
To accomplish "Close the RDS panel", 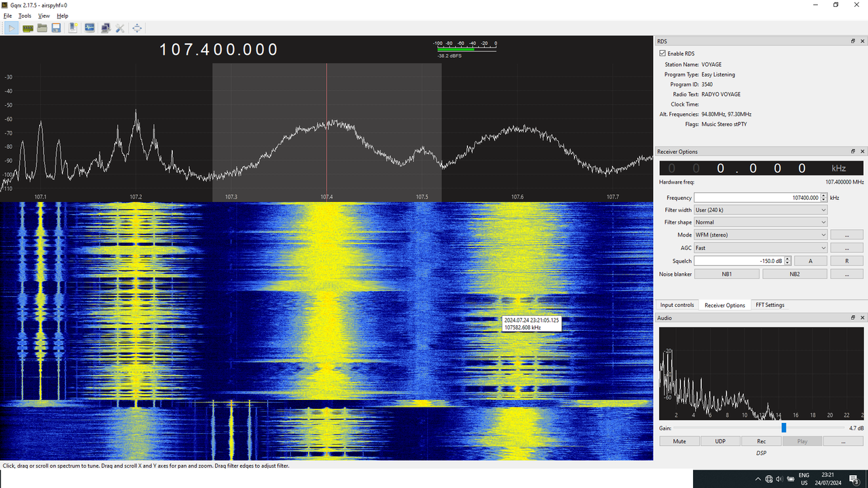I will [863, 41].
